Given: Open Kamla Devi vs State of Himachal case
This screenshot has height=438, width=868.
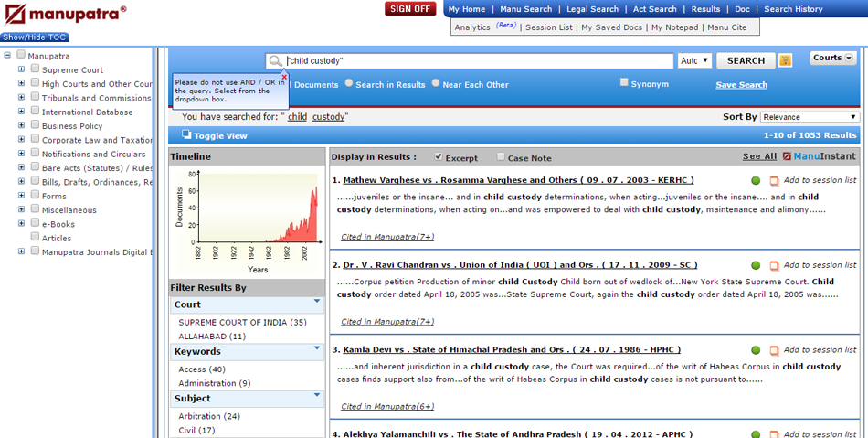Looking at the screenshot, I should [512, 349].
